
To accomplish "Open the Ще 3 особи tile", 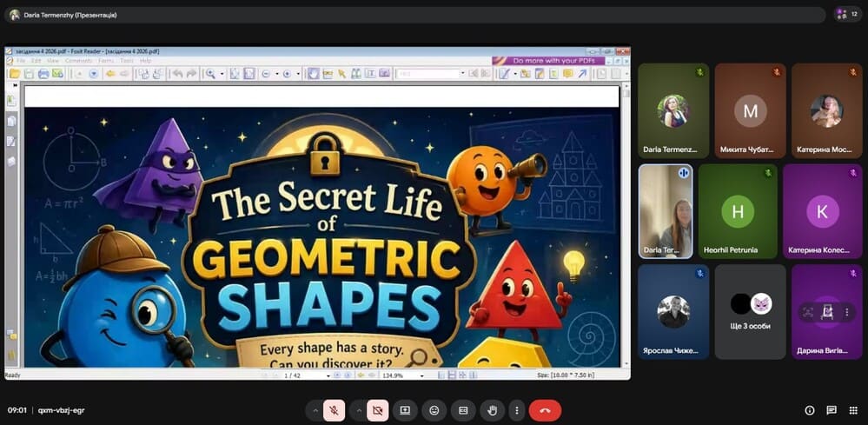I will click(750, 311).
